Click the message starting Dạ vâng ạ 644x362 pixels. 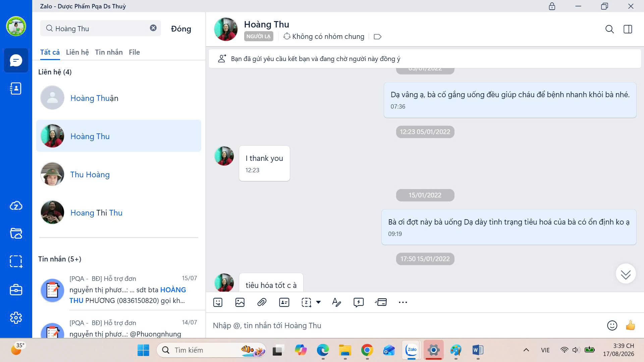[510, 100]
